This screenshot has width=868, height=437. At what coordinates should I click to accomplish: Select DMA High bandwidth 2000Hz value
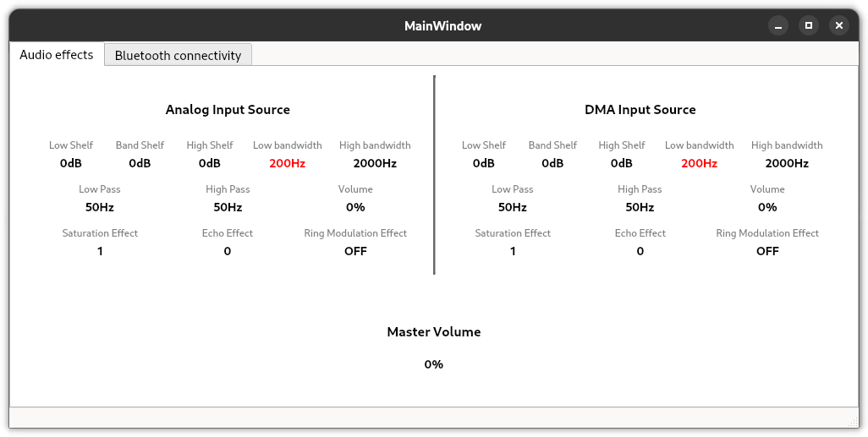pyautogui.click(x=787, y=163)
